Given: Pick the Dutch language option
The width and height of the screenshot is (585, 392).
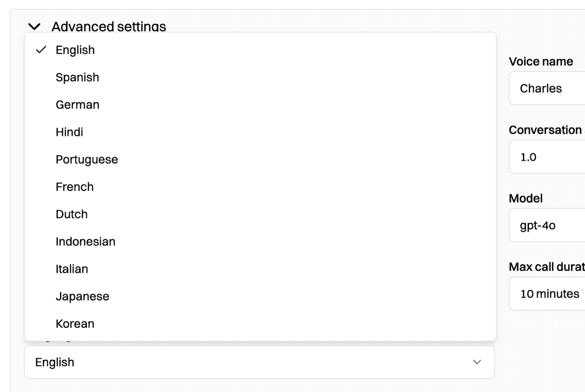Looking at the screenshot, I should (x=72, y=214).
